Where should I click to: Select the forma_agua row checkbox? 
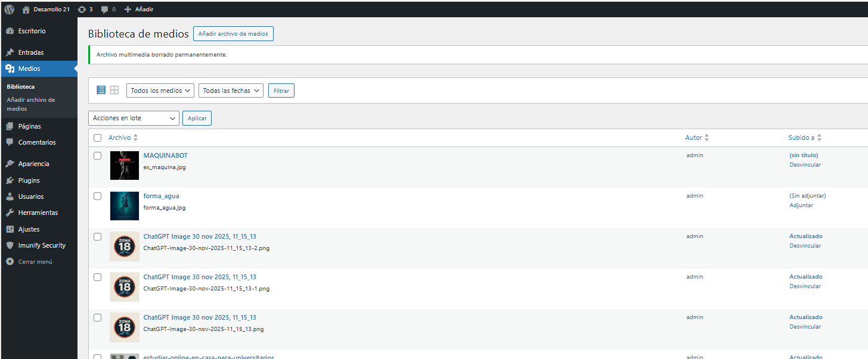tap(98, 196)
